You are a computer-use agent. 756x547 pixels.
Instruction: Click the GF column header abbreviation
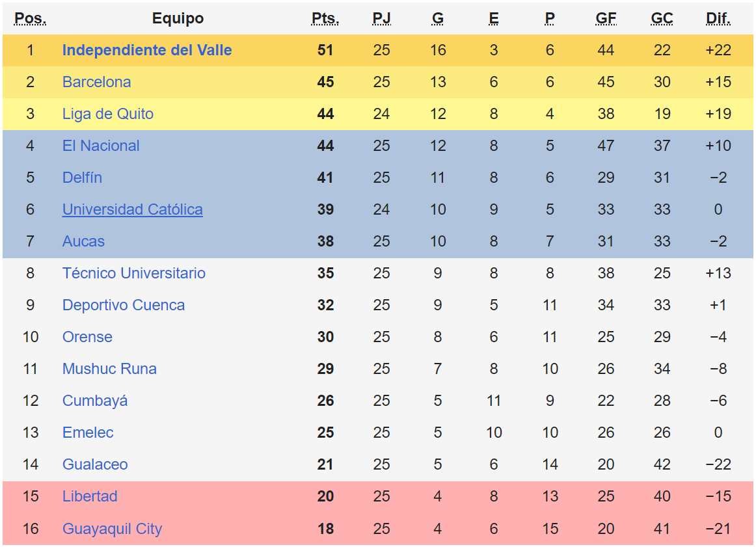tap(606, 19)
